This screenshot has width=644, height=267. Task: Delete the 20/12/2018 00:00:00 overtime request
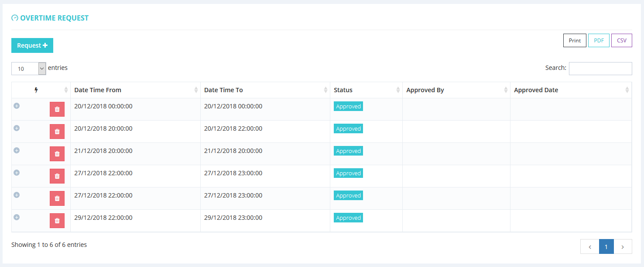(x=57, y=109)
